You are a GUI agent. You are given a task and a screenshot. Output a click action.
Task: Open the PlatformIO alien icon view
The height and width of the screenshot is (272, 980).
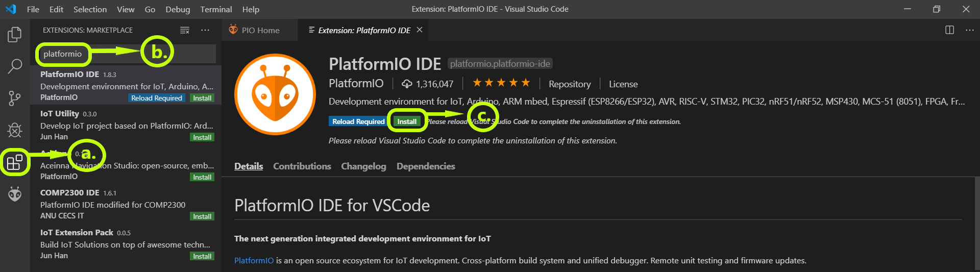coord(15,194)
